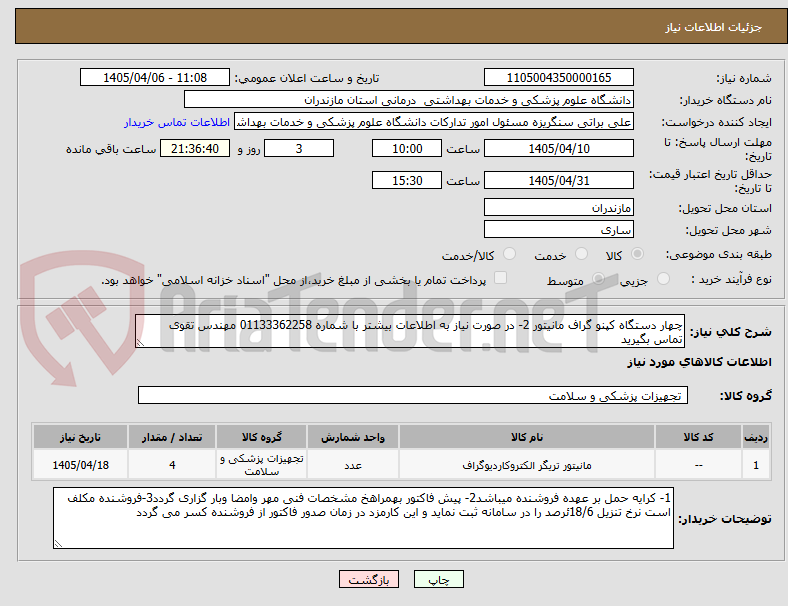Viewport: 788px width, 606px height.
Task: Click the general need description text area
Action: 410,331
